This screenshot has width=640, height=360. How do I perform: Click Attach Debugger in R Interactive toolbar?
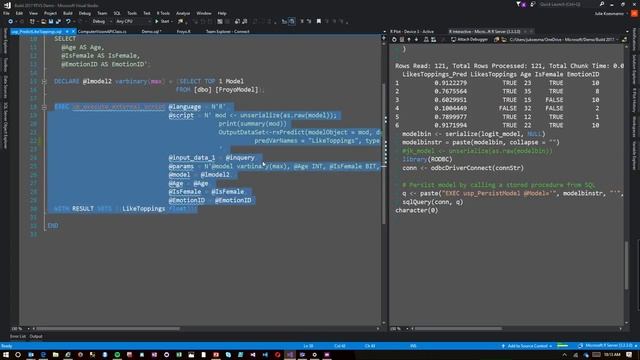[x=469, y=40]
